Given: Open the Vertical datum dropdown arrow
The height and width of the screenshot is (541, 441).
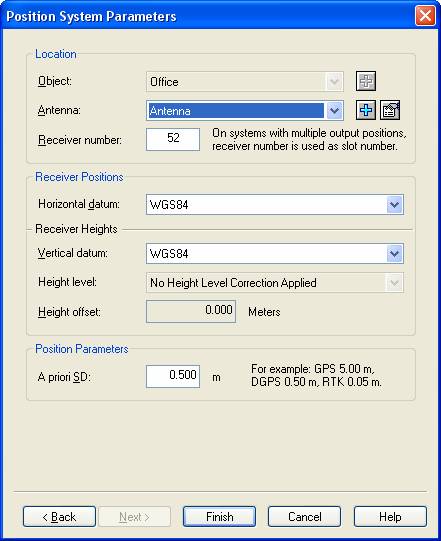Looking at the screenshot, I should pos(394,254).
